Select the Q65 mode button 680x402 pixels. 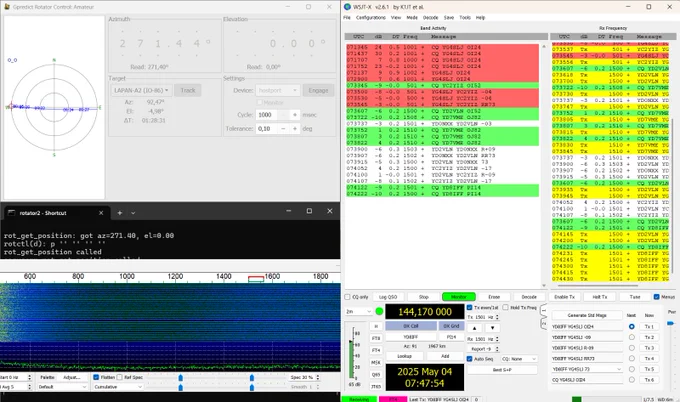[x=376, y=374]
